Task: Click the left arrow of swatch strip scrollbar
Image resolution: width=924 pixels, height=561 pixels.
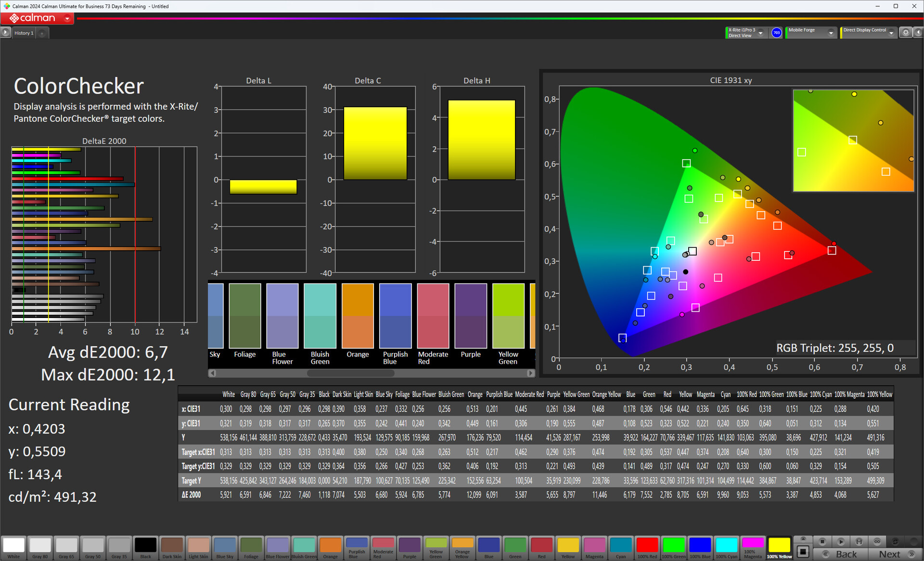Action: 212,373
